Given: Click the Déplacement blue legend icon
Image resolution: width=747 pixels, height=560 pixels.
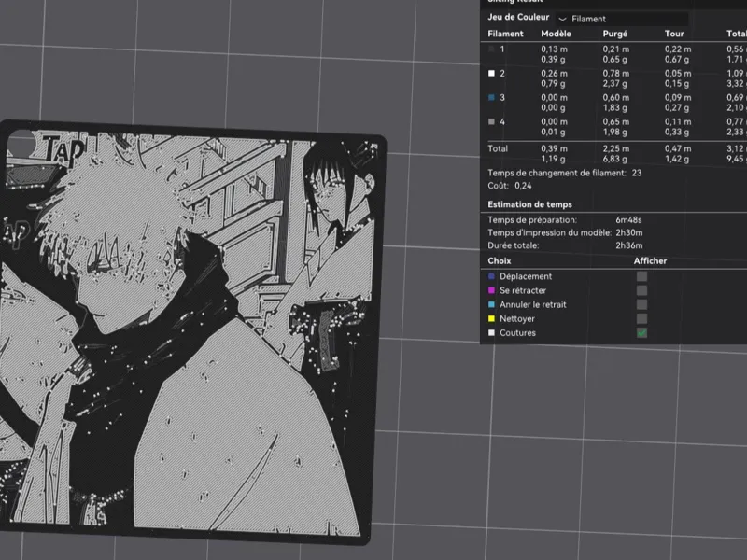Looking at the screenshot, I should [492, 276].
